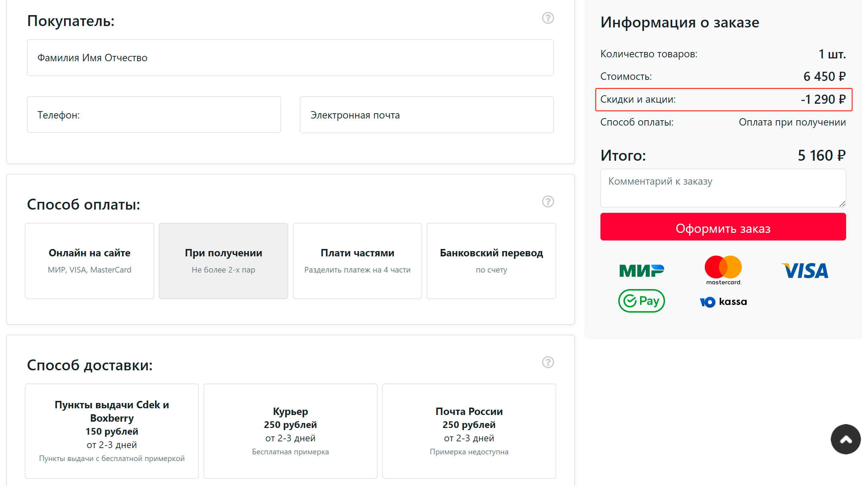The height and width of the screenshot is (486, 868).
Task: Select Плати частями payment option
Action: 357,261
